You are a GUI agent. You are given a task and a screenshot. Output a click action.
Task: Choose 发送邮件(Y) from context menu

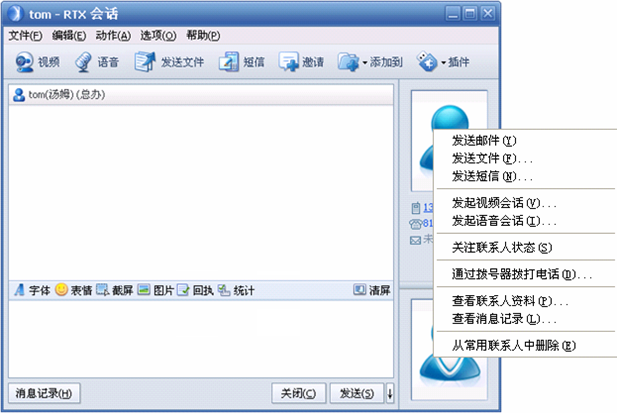click(x=525, y=140)
